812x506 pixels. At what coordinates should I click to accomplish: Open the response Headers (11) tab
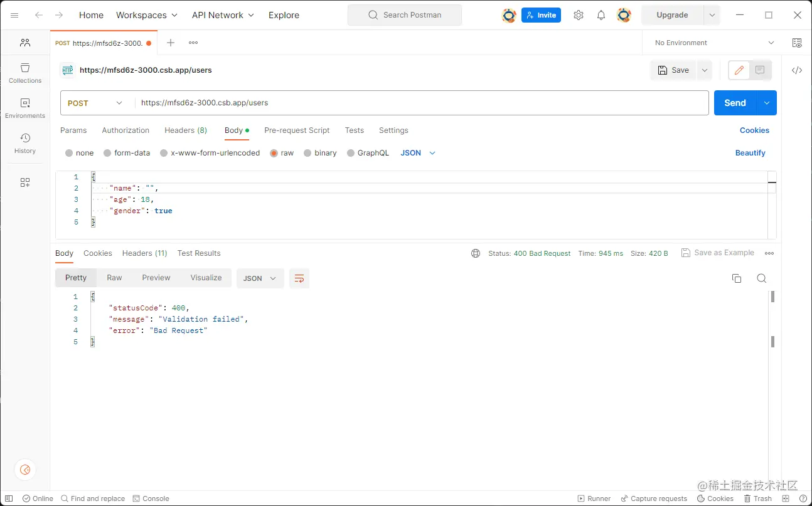144,253
